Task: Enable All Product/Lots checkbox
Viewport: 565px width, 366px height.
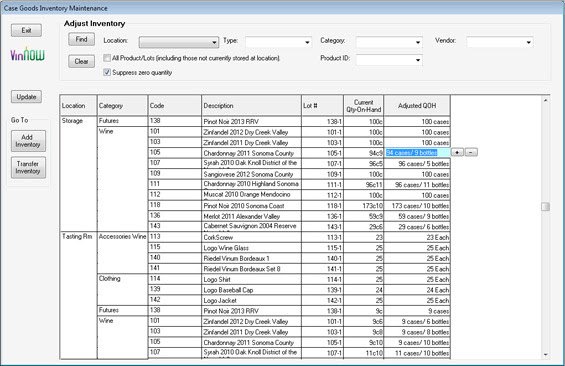Action: (x=107, y=58)
